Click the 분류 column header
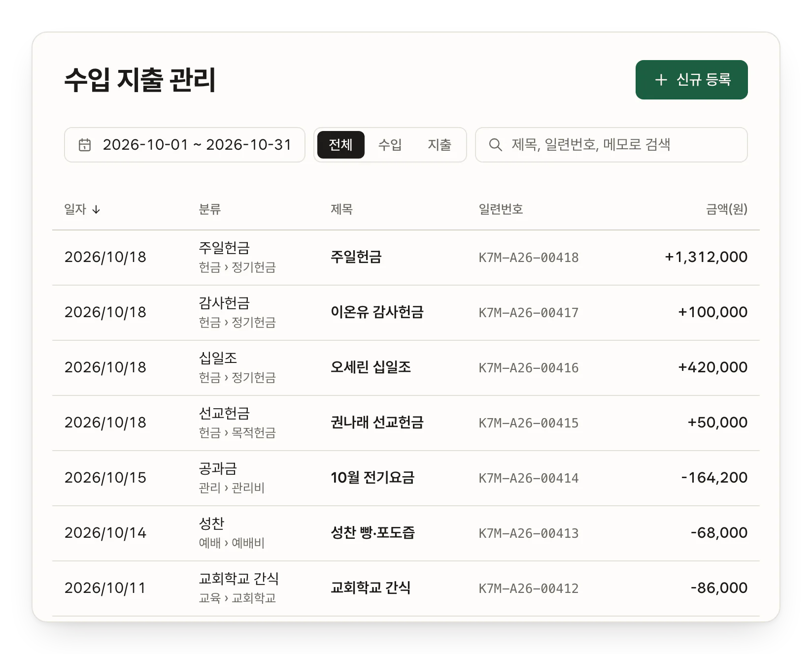This screenshot has height=654, width=812. click(209, 209)
